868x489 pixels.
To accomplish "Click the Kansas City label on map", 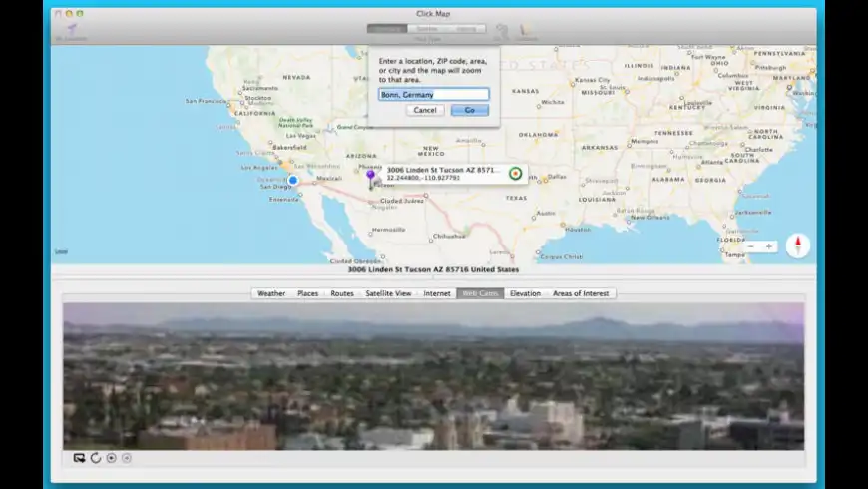I will coord(593,80).
